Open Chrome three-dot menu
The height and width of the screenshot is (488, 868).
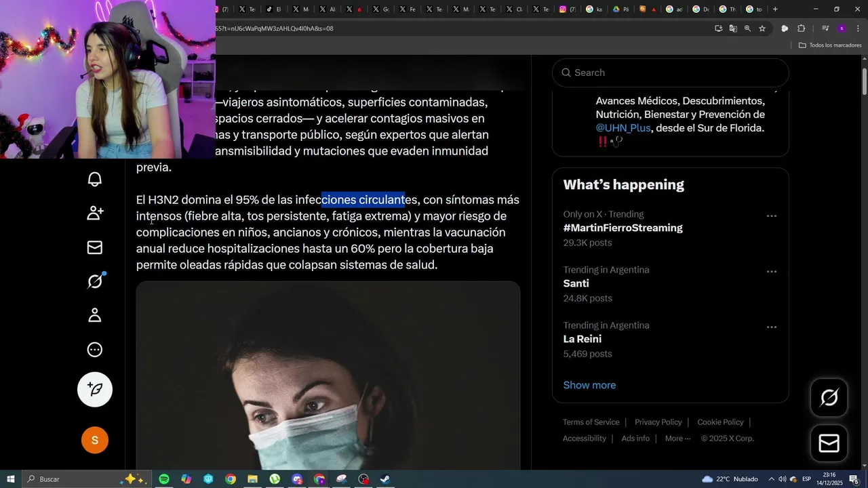coord(858,28)
